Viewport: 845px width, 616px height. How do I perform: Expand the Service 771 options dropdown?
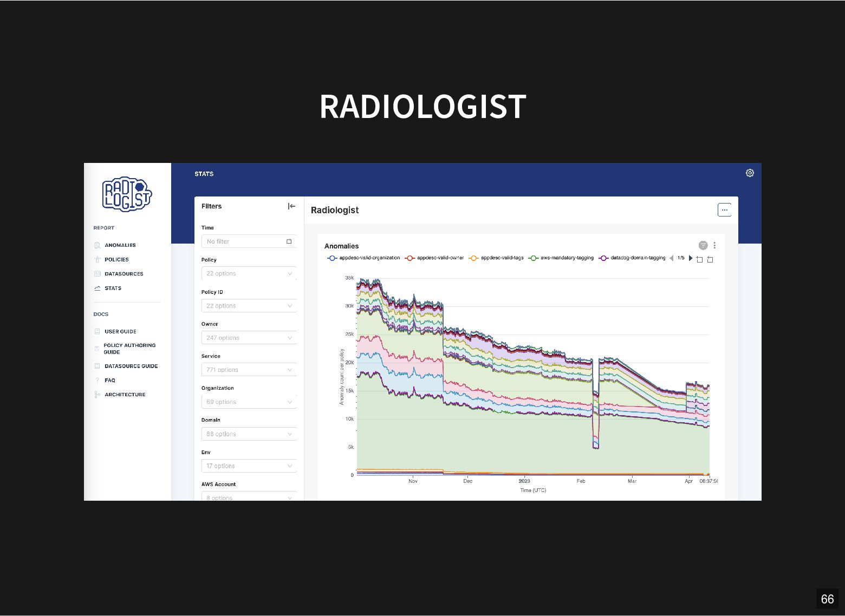point(249,370)
